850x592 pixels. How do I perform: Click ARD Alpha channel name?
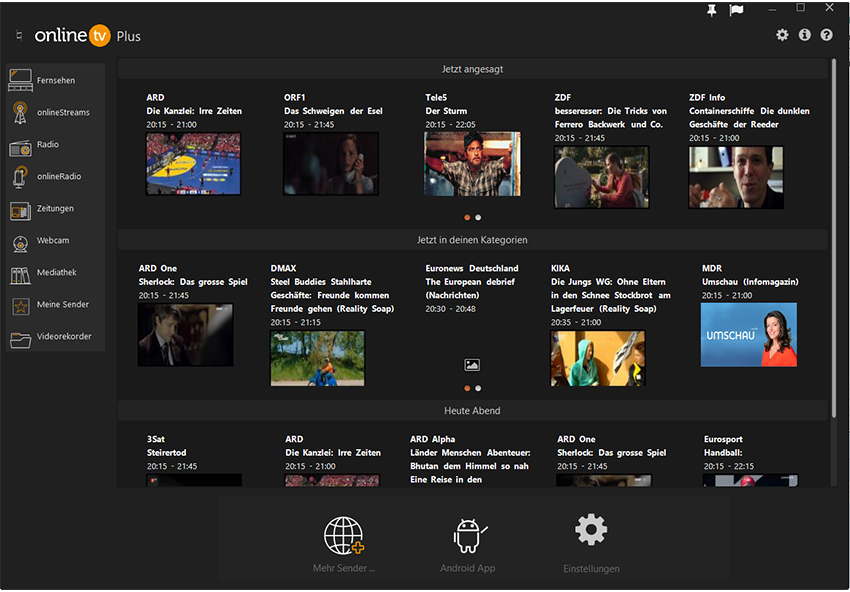(x=433, y=439)
